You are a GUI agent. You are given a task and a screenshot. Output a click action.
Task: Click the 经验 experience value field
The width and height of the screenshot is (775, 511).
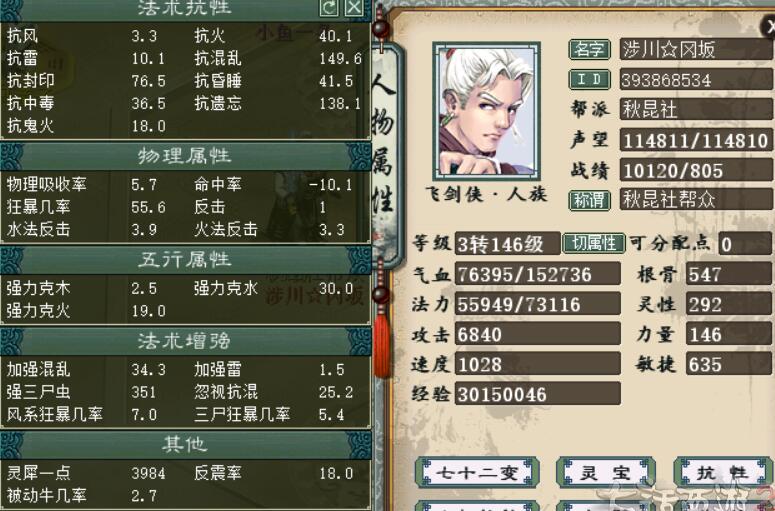point(537,394)
